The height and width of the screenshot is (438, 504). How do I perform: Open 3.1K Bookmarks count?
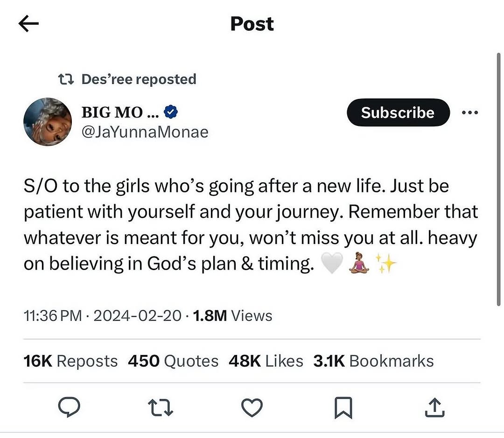pos(373,361)
